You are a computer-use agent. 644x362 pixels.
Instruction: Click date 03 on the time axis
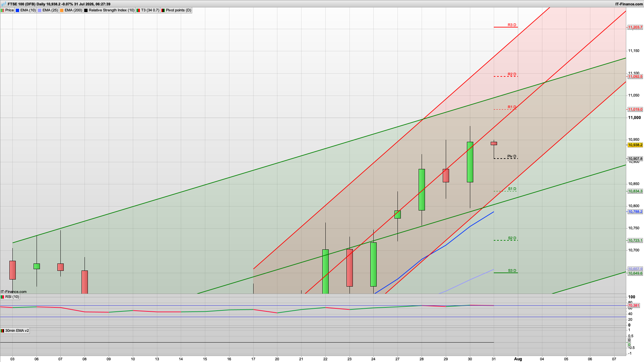coord(12,359)
